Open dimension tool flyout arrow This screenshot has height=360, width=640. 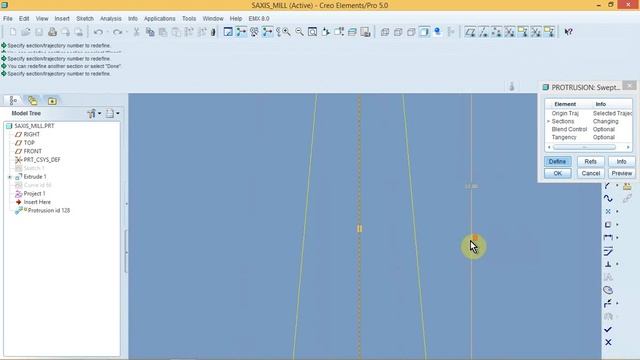coord(617,238)
